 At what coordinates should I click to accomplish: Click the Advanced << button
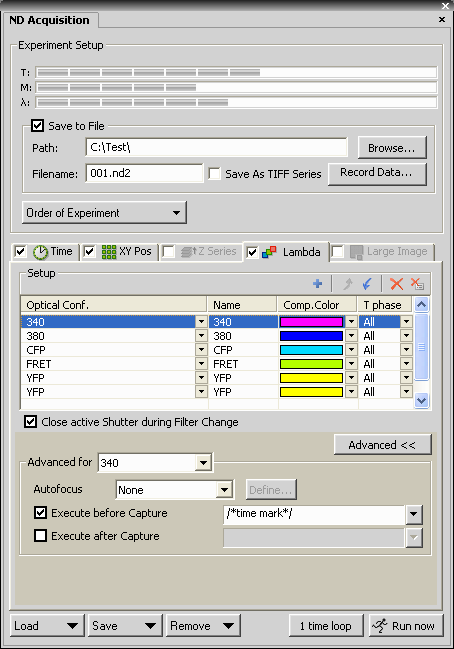pyautogui.click(x=382, y=445)
